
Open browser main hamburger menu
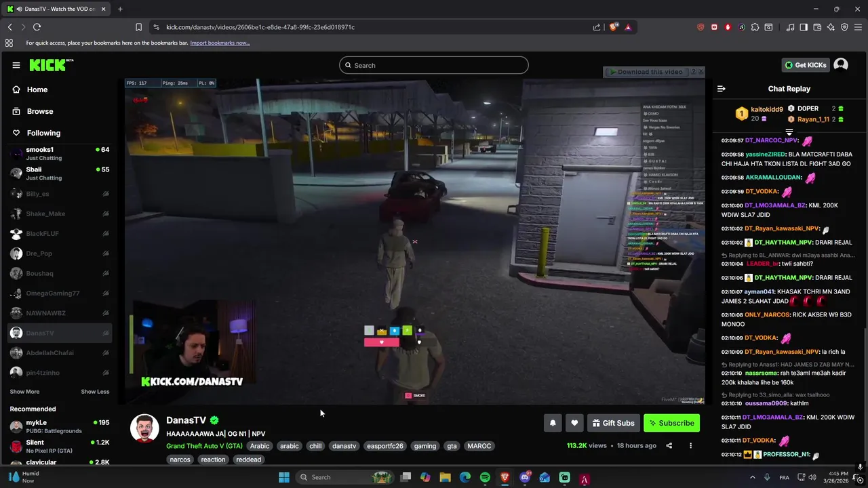(x=859, y=27)
